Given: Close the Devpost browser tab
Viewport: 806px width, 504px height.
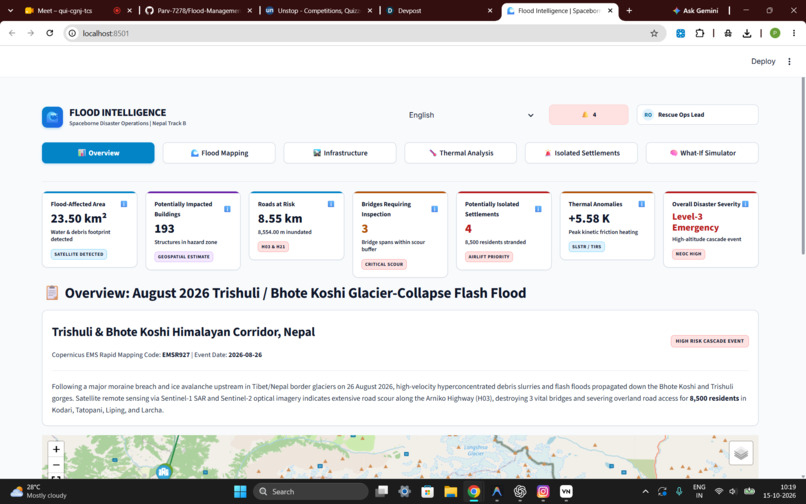Looking at the screenshot, I should pyautogui.click(x=489, y=10).
